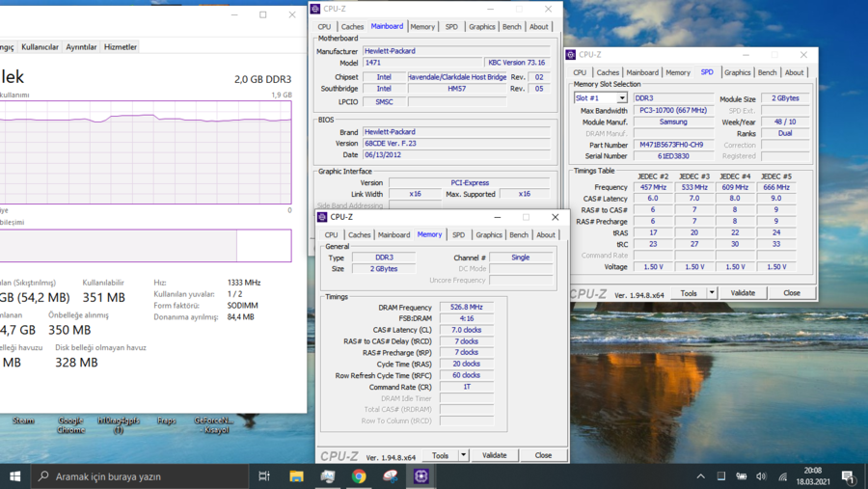Open Task View from the taskbar
This screenshot has height=489, width=868.
coord(264,476)
